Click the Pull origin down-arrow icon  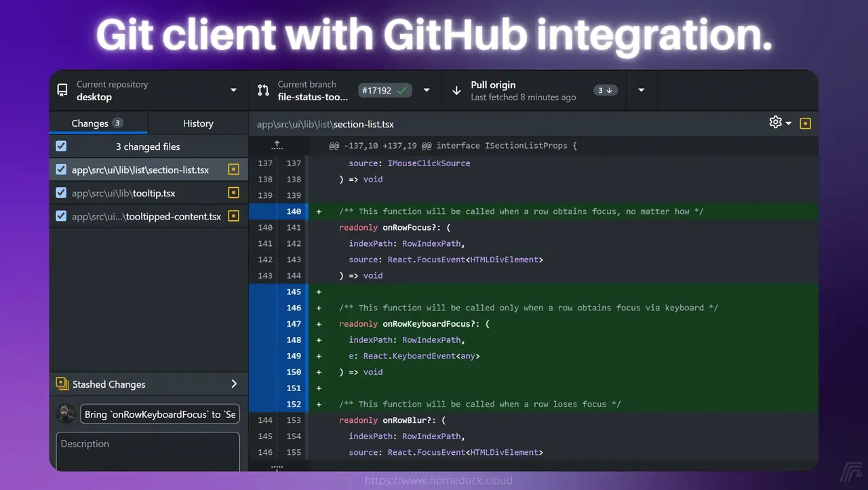point(456,90)
